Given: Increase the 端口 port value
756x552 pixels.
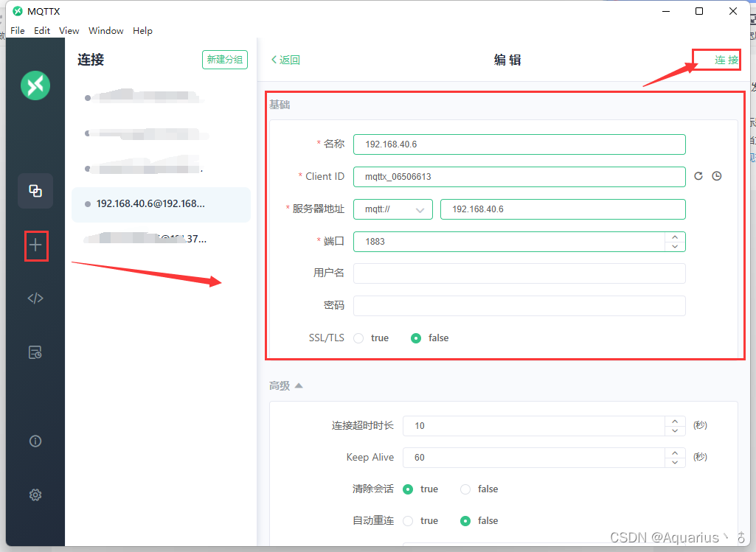Looking at the screenshot, I should click(675, 237).
